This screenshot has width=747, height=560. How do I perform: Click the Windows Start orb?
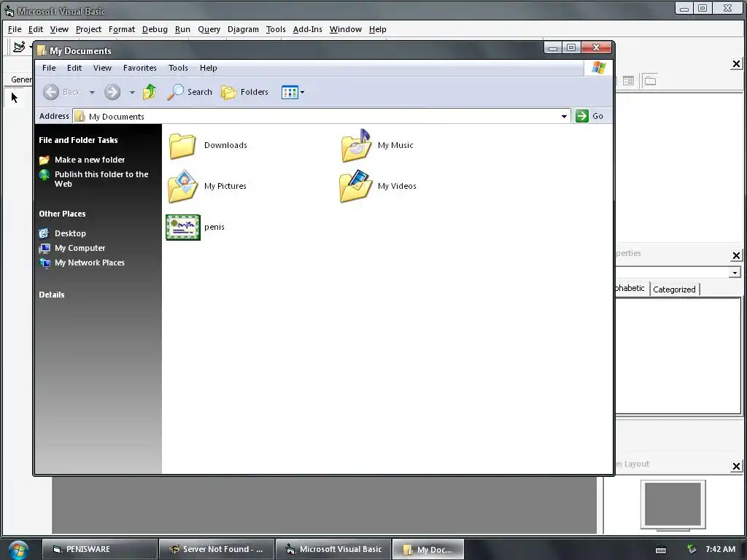[x=18, y=550]
